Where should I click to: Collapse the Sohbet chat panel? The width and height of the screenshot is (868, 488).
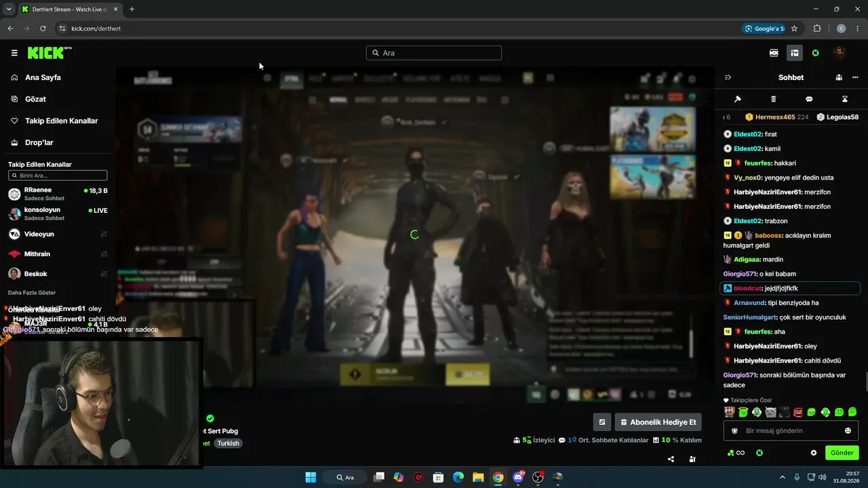(x=728, y=77)
